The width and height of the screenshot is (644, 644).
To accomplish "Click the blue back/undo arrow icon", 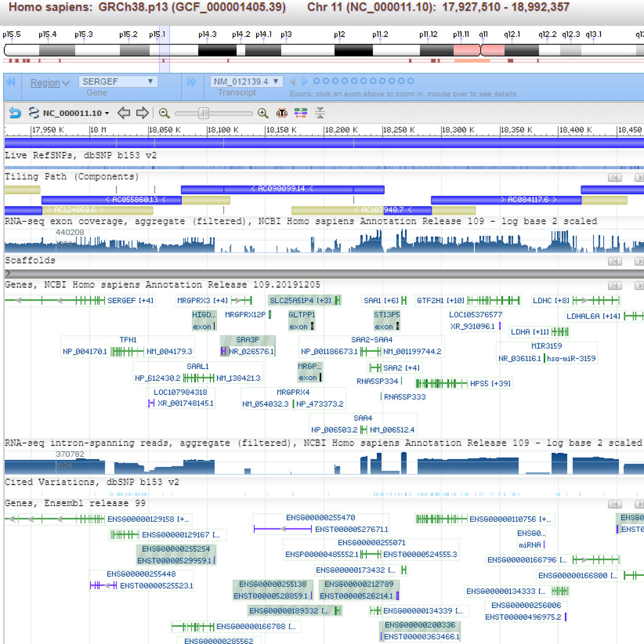I will pos(15,113).
